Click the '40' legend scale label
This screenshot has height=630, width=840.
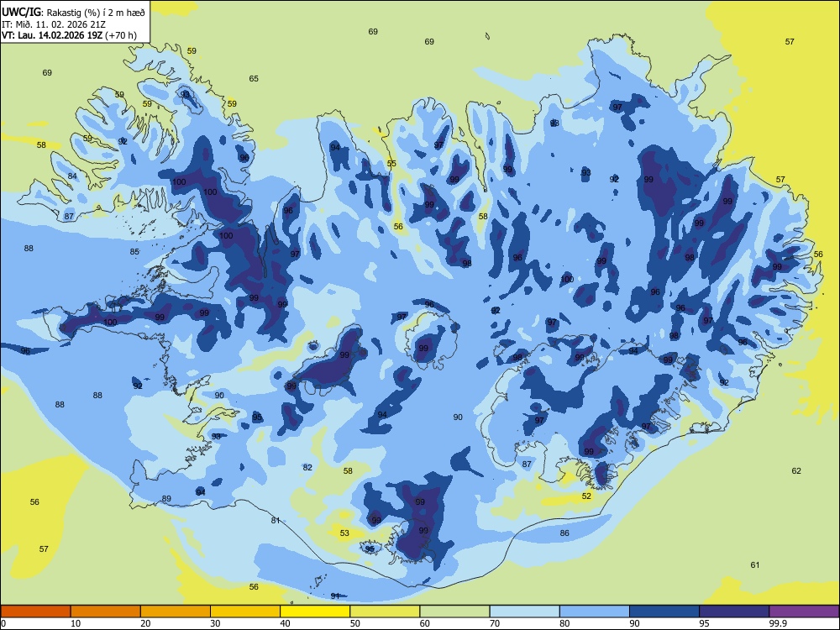point(285,623)
